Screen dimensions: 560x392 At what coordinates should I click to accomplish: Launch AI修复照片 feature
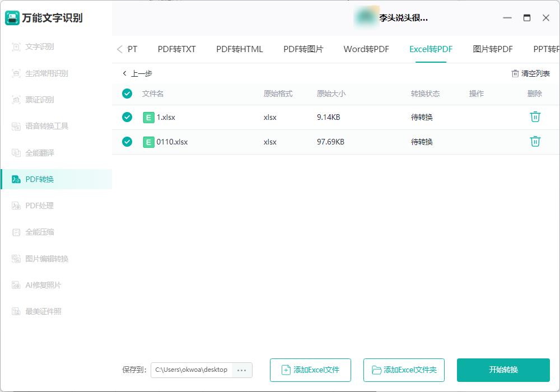point(39,284)
